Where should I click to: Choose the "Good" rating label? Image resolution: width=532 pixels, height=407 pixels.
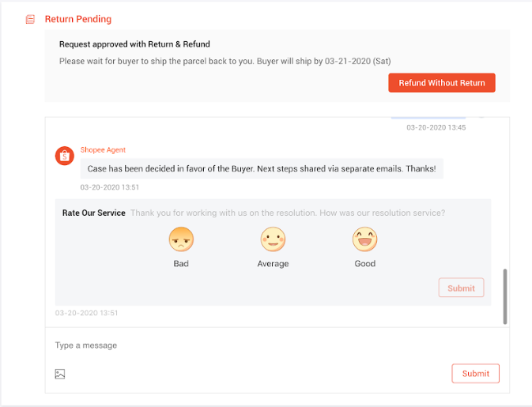[x=364, y=264]
